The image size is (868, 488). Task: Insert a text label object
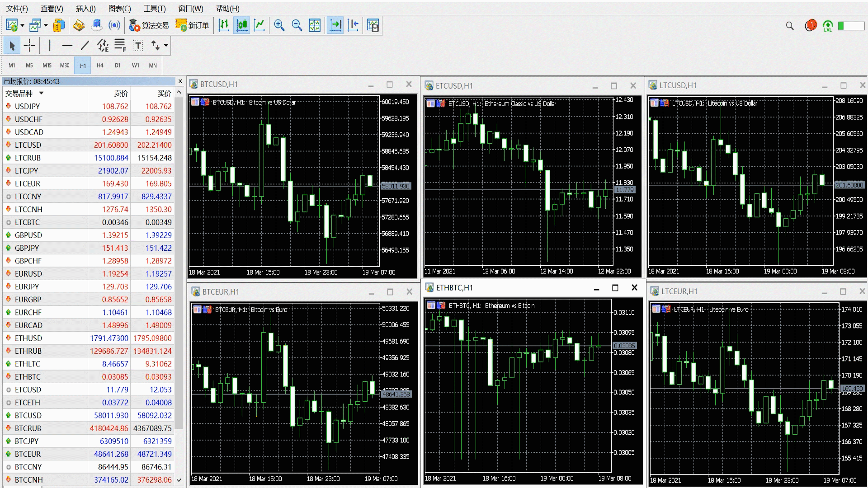[x=138, y=45]
